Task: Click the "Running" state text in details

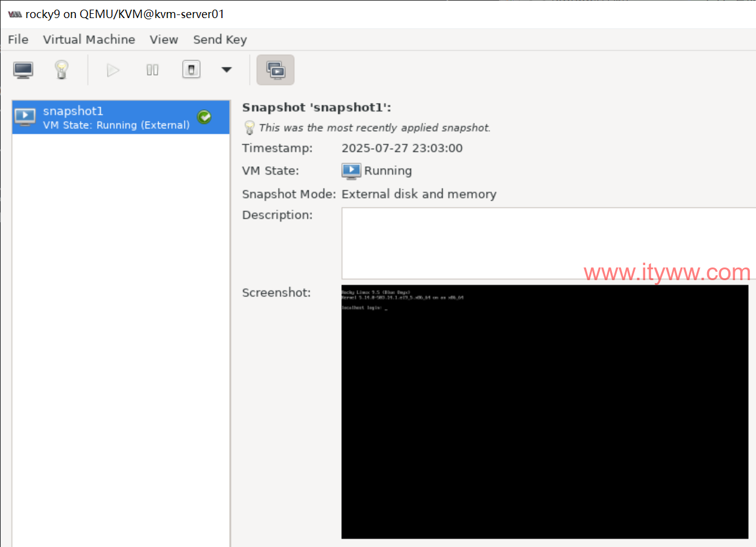Action: (388, 171)
